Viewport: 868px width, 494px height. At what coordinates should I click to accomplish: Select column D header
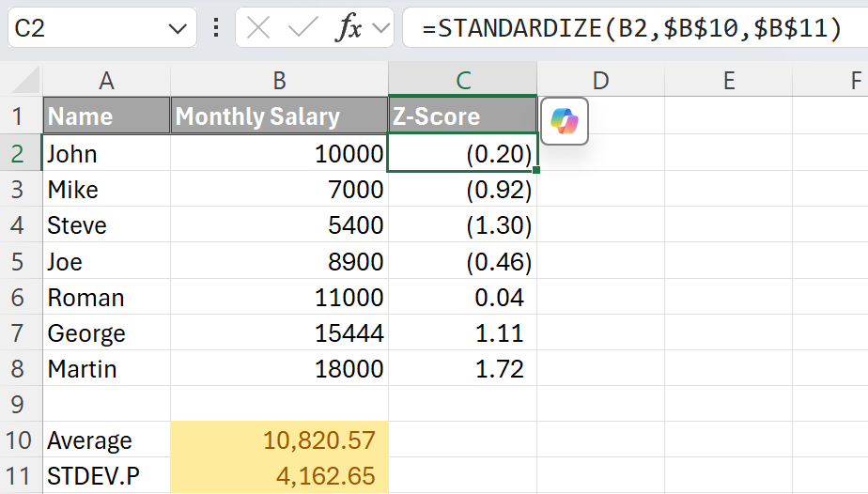pyautogui.click(x=600, y=81)
